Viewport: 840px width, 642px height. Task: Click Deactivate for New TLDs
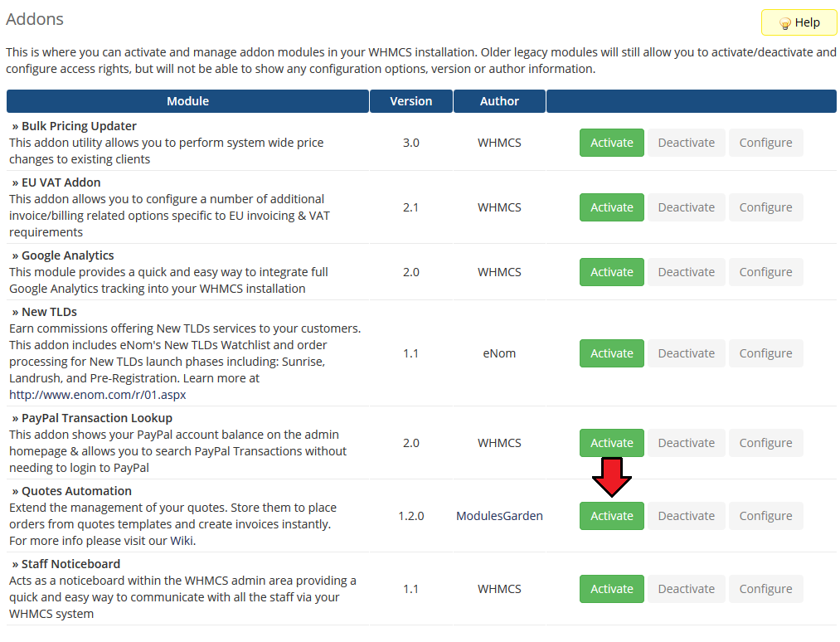pyautogui.click(x=687, y=353)
